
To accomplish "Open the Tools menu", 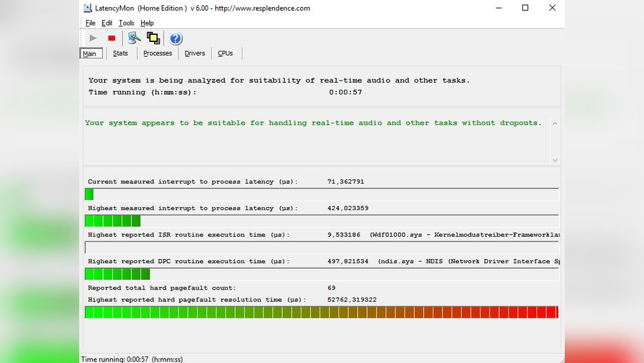I will click(126, 23).
